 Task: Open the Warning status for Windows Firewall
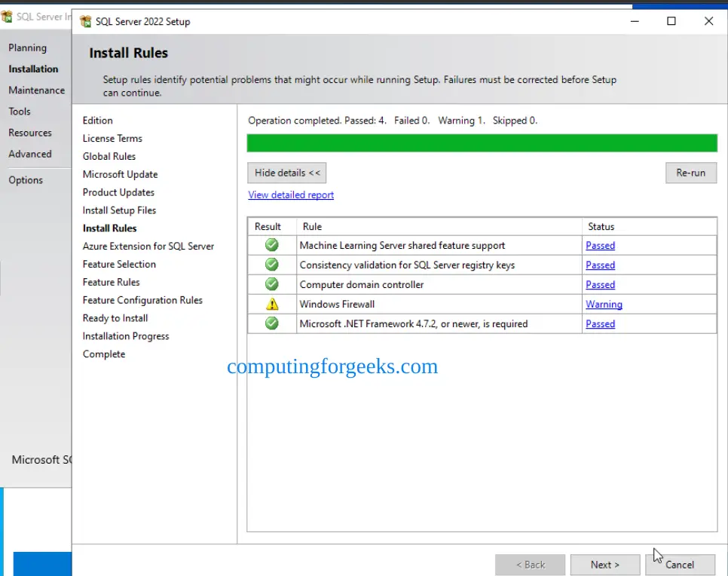point(604,304)
